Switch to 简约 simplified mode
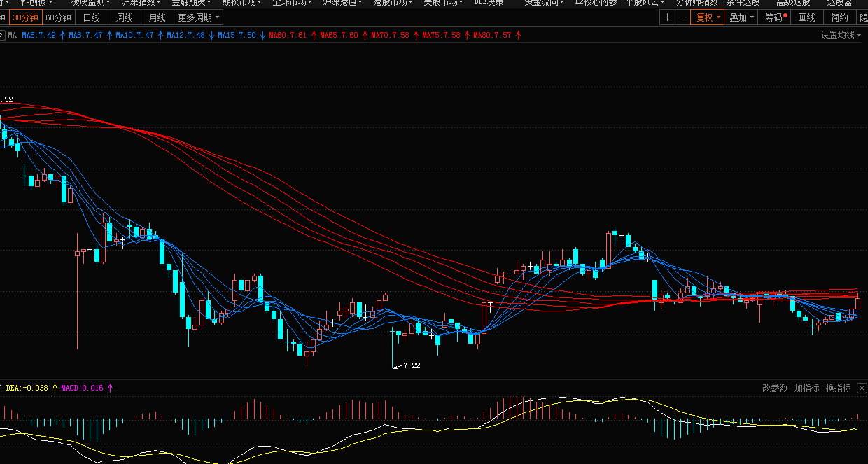 click(839, 17)
